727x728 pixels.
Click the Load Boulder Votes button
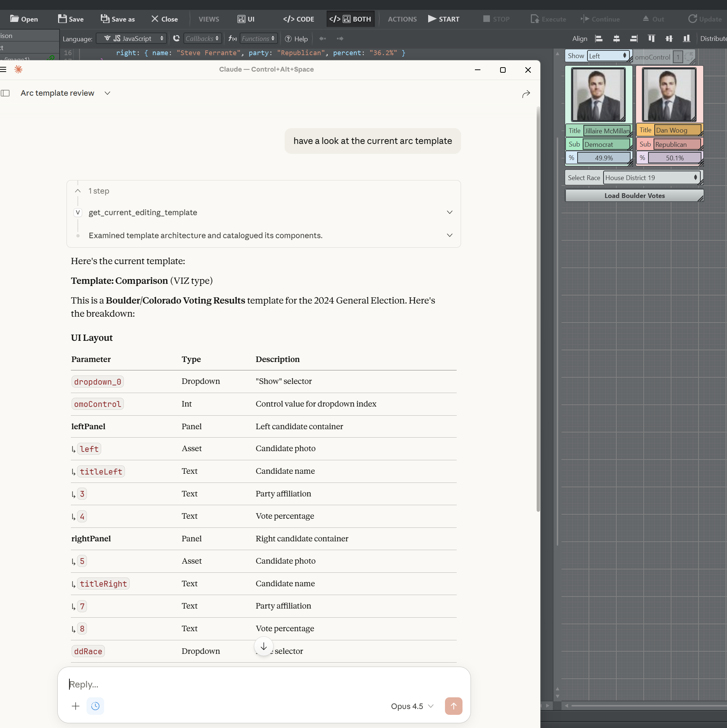[634, 195]
